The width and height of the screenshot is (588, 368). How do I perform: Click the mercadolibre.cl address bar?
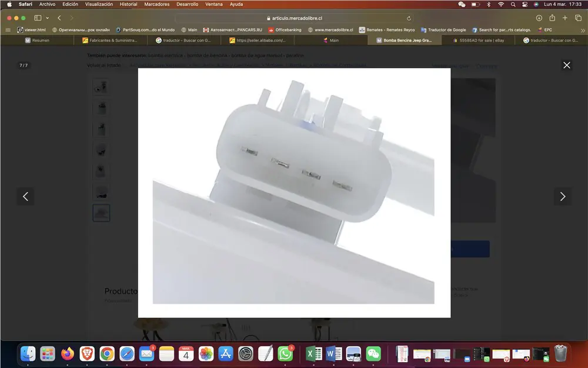click(294, 18)
